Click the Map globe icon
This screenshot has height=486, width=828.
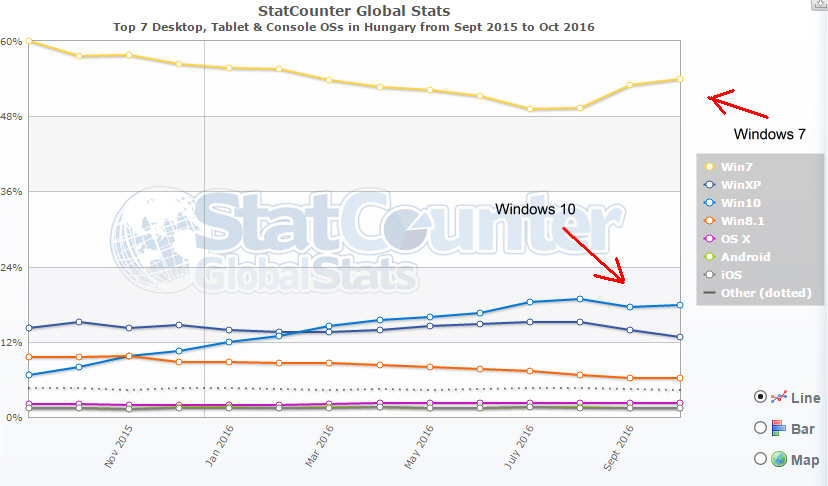(x=779, y=459)
